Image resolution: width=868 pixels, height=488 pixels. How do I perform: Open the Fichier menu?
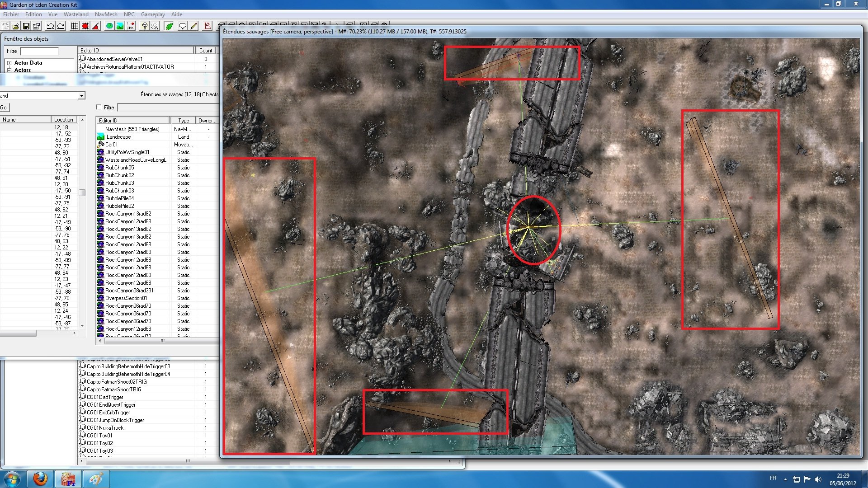tap(11, 14)
